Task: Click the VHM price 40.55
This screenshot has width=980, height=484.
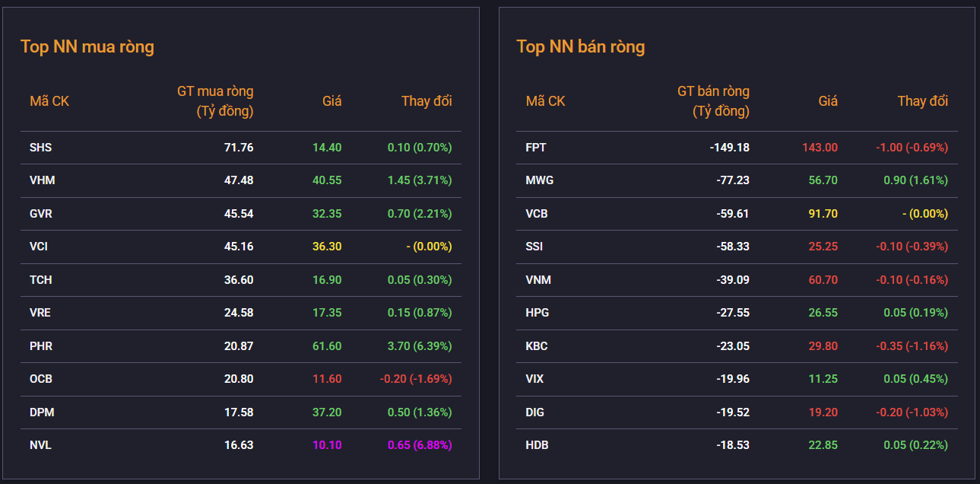Action: pyautogui.click(x=327, y=180)
